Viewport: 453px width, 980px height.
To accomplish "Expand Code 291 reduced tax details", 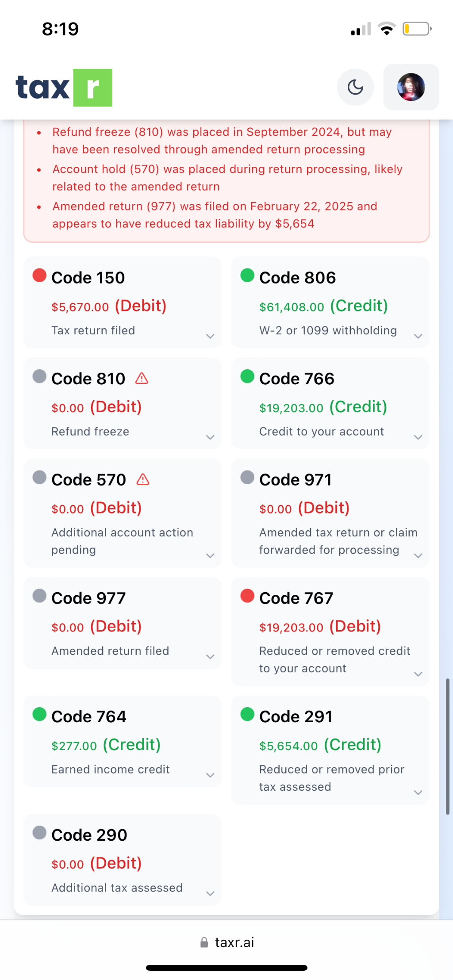I will 418,792.
